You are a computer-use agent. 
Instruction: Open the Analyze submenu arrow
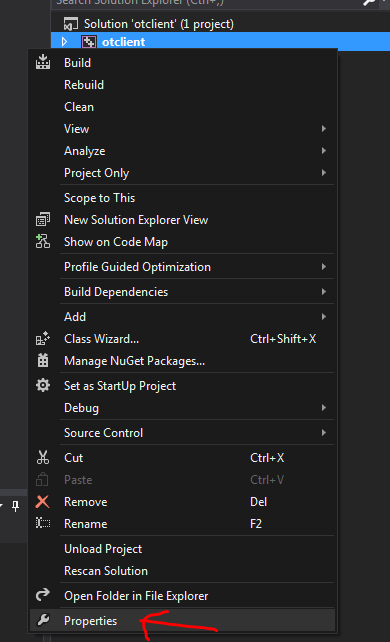(324, 151)
